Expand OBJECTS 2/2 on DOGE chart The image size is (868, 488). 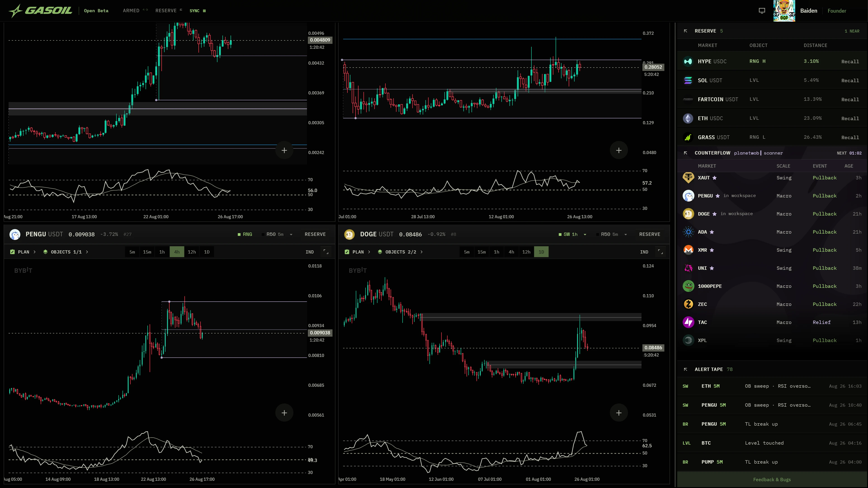(400, 252)
